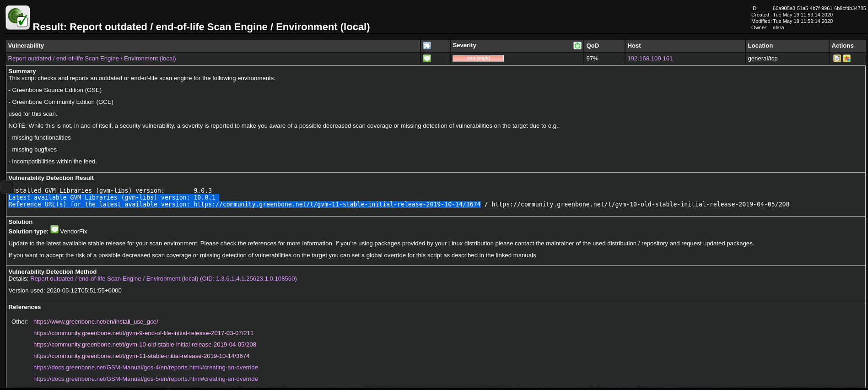The image size is (868, 390).
Task: Click the VendorFix icon beside Solution type
Action: point(54,230)
